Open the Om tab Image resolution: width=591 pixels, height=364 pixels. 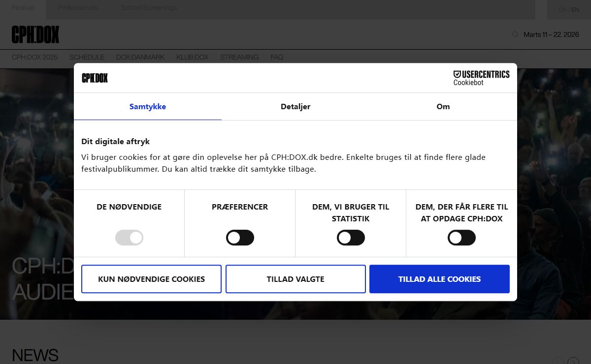click(x=443, y=106)
